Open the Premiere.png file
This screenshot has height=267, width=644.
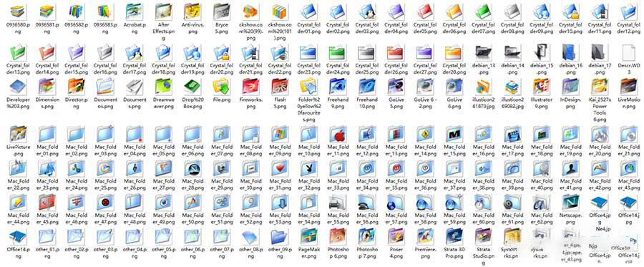tap(424, 236)
